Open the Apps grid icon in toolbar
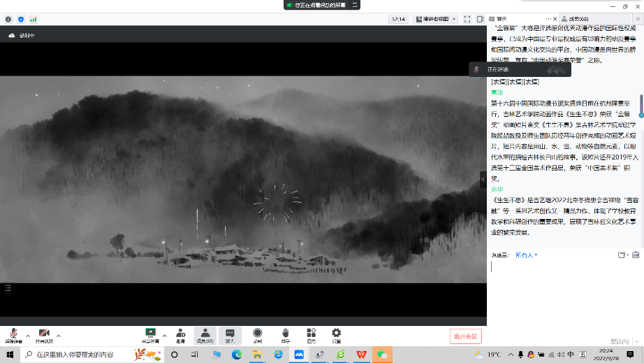This screenshot has width=644, height=363. tap(312, 336)
